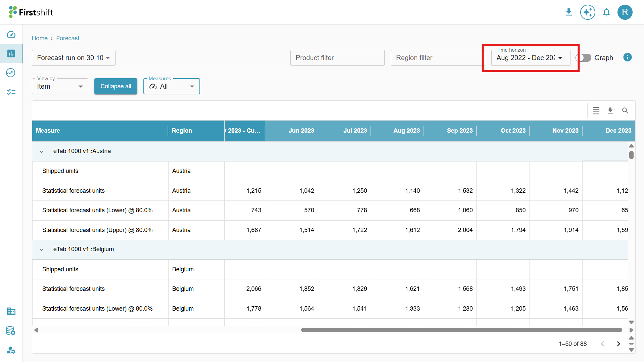Select Austria Statistical forecast units label
The height and width of the screenshot is (362, 644).
(74, 191)
